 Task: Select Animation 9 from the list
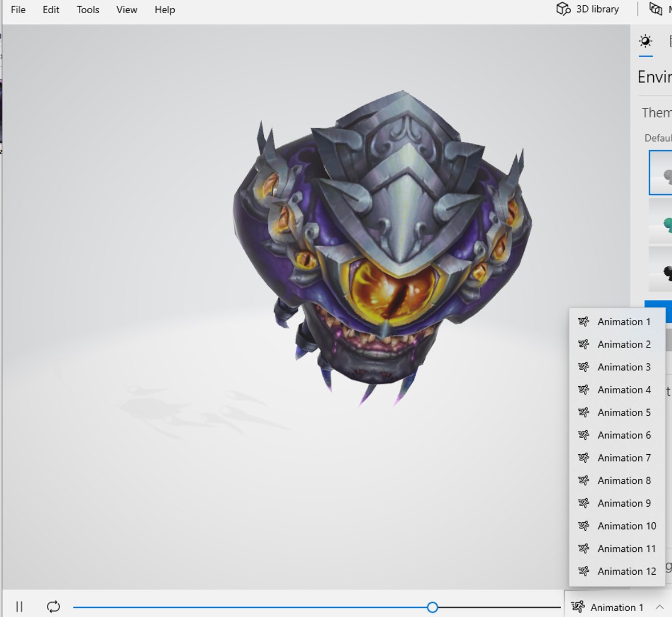coord(617,503)
